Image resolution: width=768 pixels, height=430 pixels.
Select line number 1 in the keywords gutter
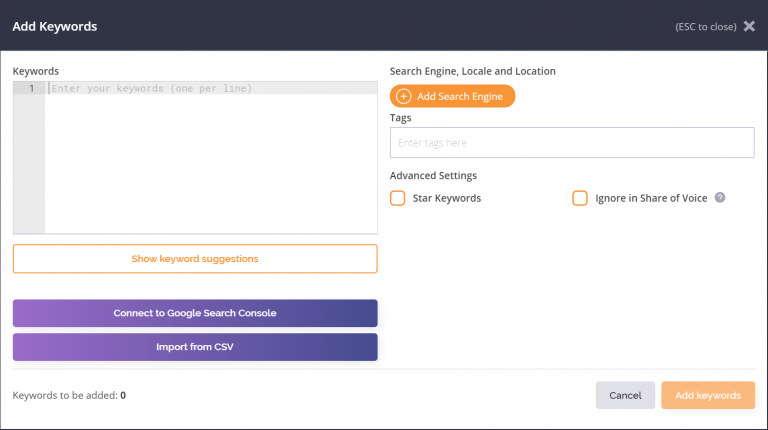[31, 88]
